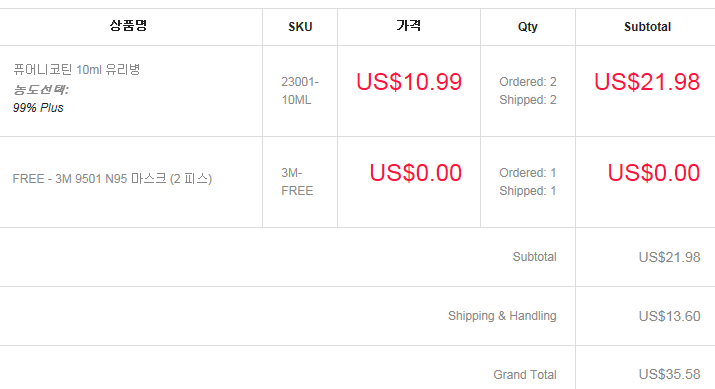
Task: Click the 상품명 column header
Action: (x=128, y=26)
